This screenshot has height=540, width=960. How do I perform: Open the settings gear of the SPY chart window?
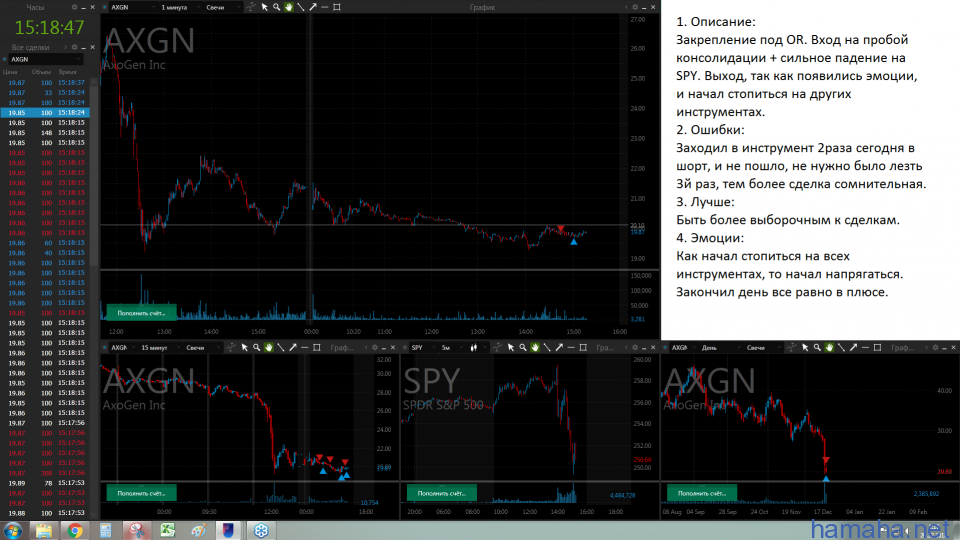(x=635, y=347)
